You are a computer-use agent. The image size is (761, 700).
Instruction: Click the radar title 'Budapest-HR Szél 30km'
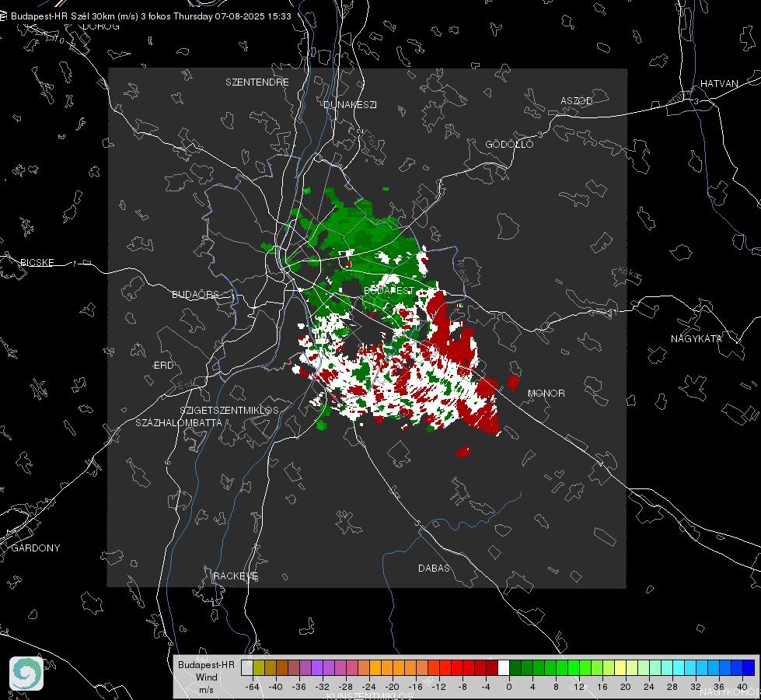click(63, 16)
